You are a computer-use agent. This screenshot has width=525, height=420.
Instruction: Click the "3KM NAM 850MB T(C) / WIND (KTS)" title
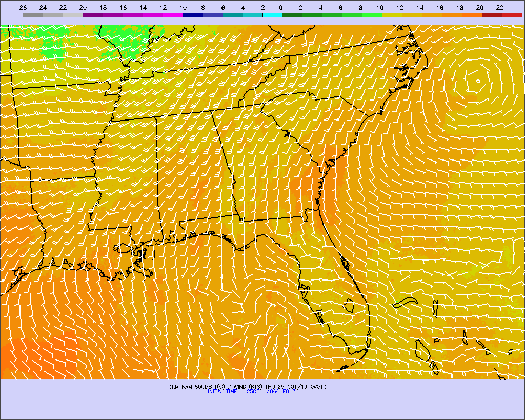(x=216, y=387)
